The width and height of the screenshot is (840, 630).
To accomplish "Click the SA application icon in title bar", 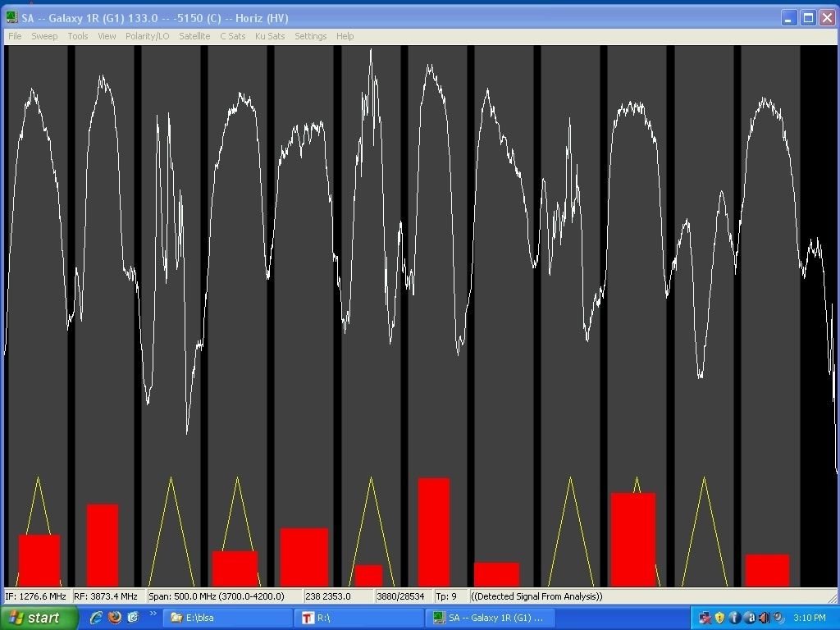I will pos(11,18).
